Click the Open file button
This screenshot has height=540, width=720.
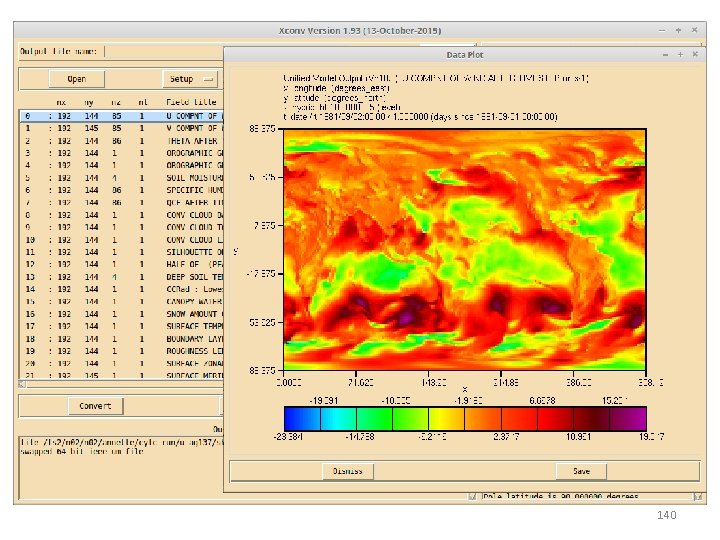(x=77, y=79)
